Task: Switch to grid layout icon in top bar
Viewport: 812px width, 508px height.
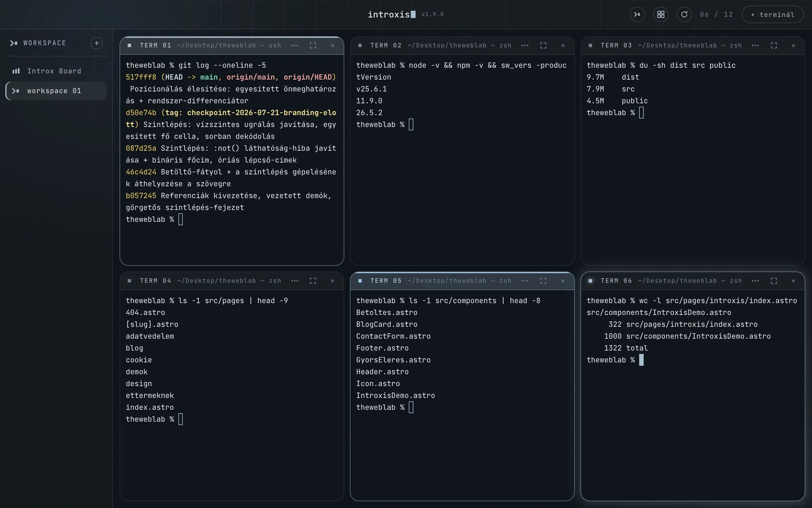Action: point(660,15)
